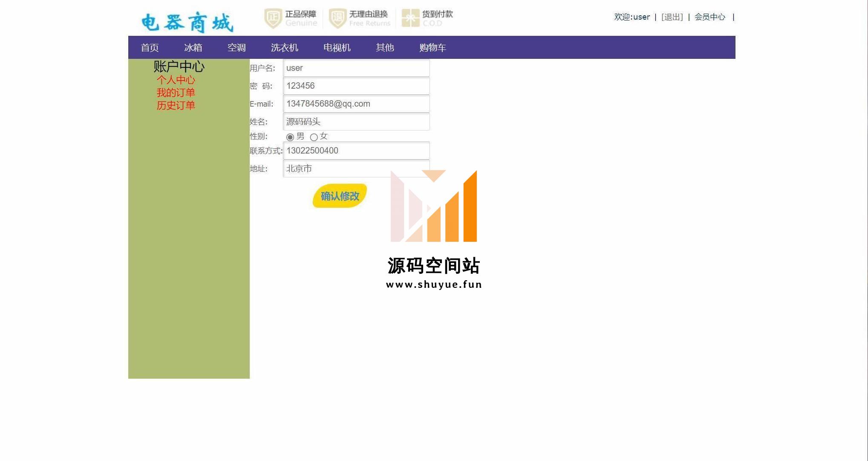Click the 货到付款 C.O.D gift icon
The image size is (868, 461).
click(x=410, y=18)
